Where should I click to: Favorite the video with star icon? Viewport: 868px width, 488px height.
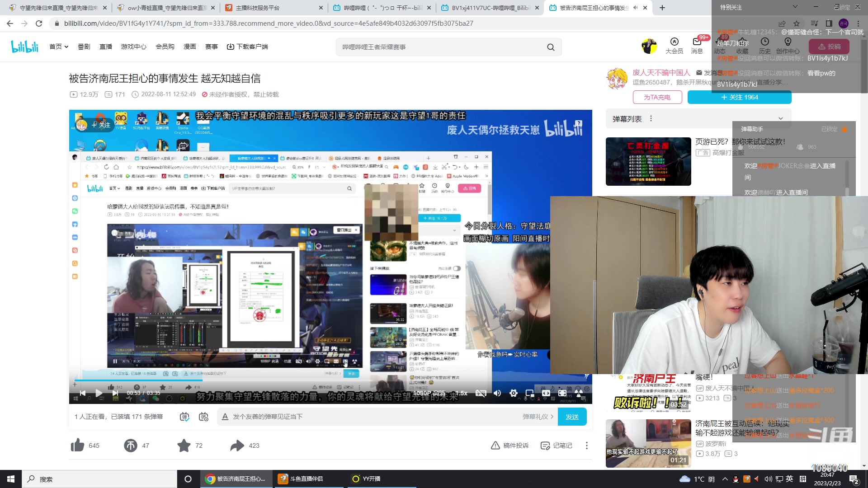click(x=184, y=446)
